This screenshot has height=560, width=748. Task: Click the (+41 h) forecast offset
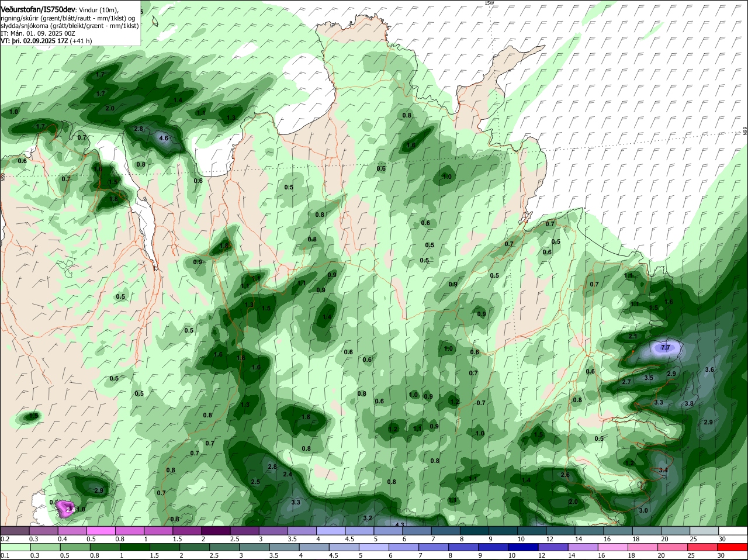pyautogui.click(x=81, y=41)
